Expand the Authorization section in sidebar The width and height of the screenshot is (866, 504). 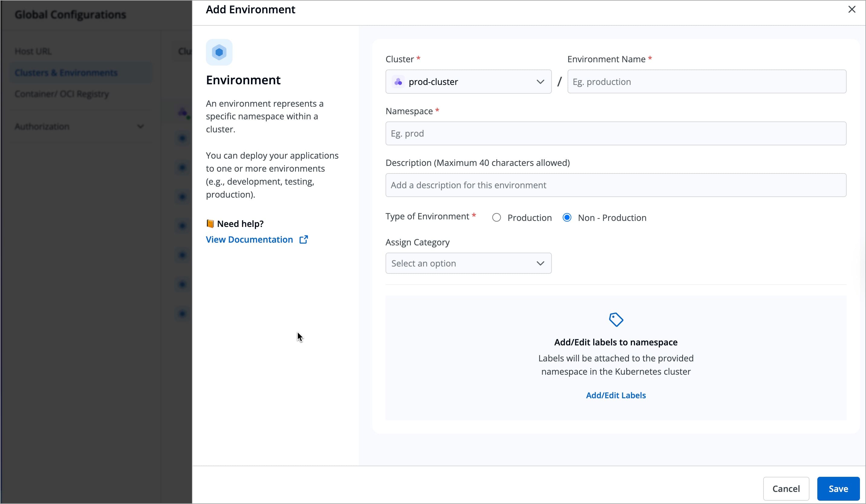click(x=79, y=126)
